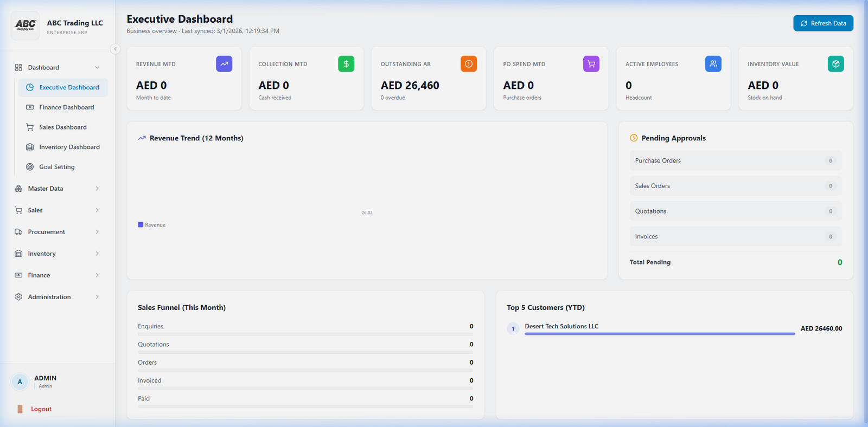Click the Finance Dashboard banknote icon
868x427 pixels.
point(30,107)
